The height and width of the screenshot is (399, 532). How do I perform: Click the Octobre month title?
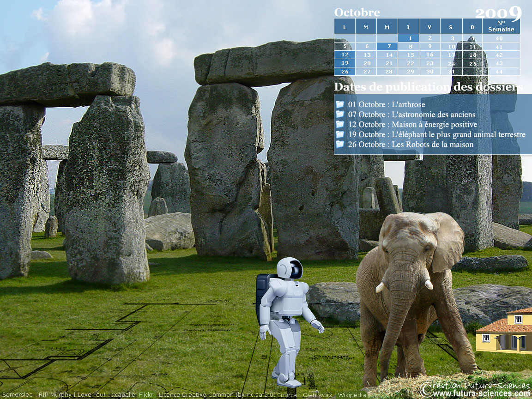click(x=357, y=12)
